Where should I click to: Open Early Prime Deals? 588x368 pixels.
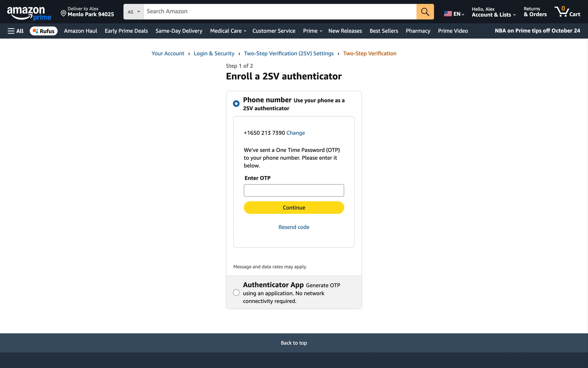click(126, 31)
